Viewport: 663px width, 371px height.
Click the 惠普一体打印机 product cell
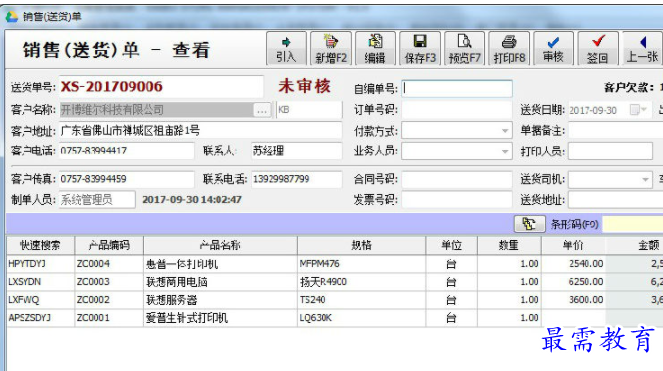click(220, 264)
